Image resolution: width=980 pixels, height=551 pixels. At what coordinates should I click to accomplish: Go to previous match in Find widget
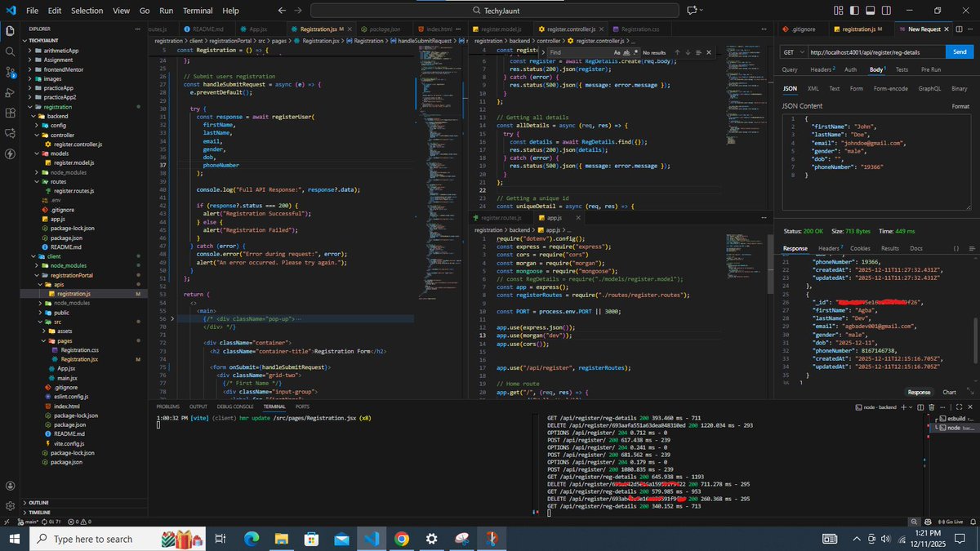[677, 52]
